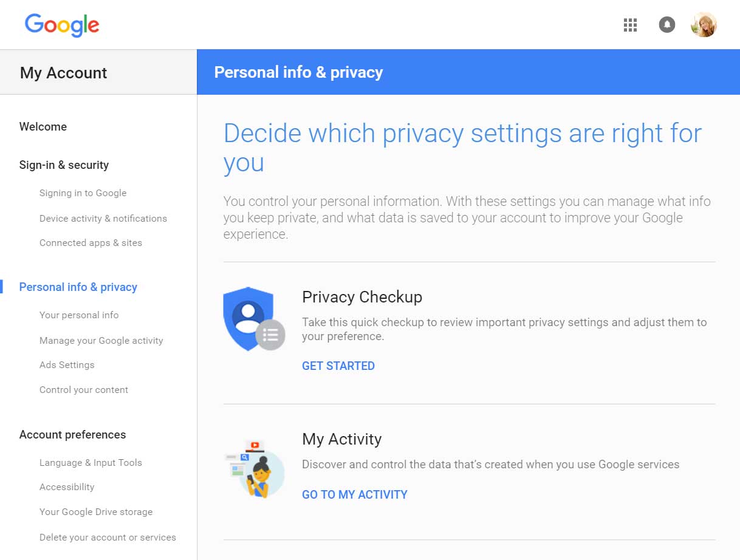The height and width of the screenshot is (560, 740).
Task: Open Your personal info page
Action: (79, 315)
